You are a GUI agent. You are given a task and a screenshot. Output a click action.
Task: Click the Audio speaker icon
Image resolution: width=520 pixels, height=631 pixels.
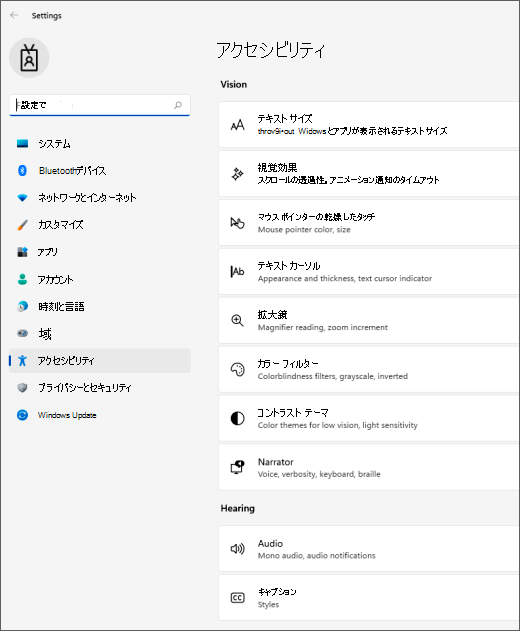coord(237,549)
